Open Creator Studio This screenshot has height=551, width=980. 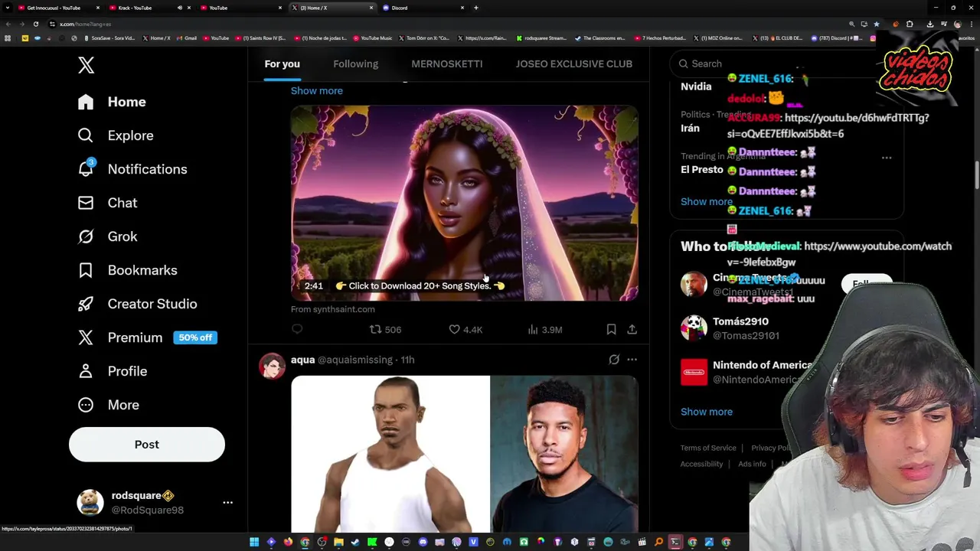coord(137,304)
